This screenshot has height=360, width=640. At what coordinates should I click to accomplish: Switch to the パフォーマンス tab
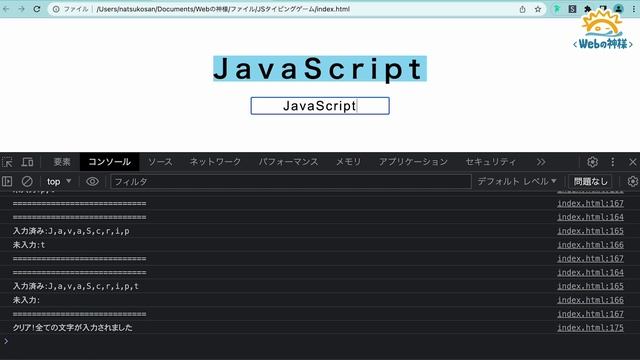point(288,162)
